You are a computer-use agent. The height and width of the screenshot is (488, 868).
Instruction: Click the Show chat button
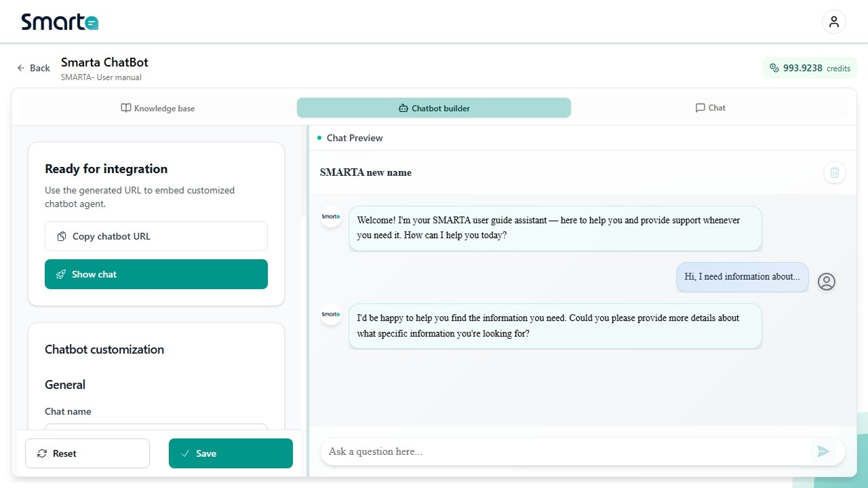click(156, 274)
